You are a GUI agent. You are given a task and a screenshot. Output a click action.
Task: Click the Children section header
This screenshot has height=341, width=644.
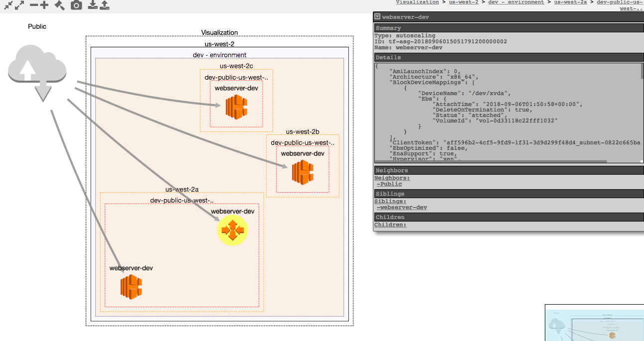point(508,218)
